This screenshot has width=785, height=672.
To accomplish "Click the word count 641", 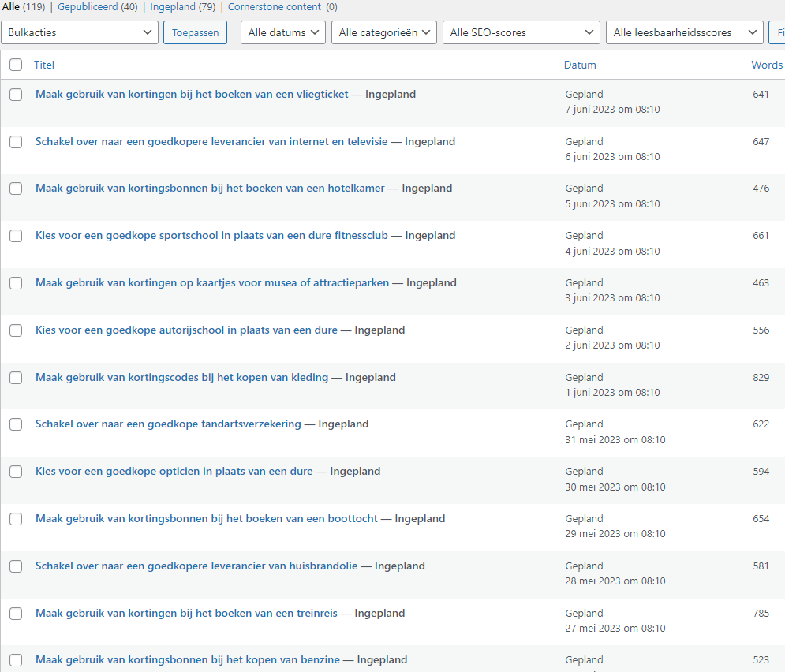I will point(761,94).
